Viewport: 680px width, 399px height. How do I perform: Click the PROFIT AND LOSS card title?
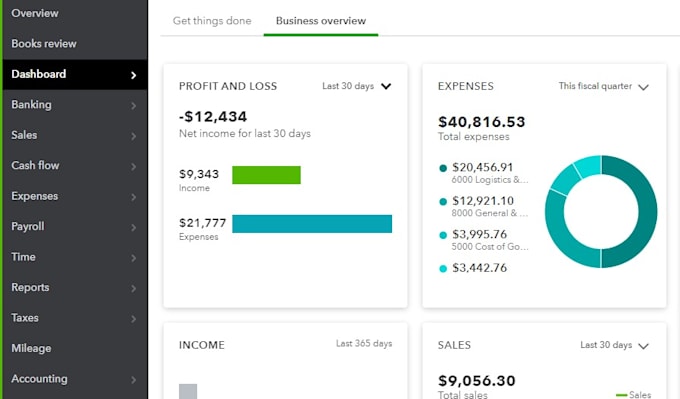click(228, 86)
